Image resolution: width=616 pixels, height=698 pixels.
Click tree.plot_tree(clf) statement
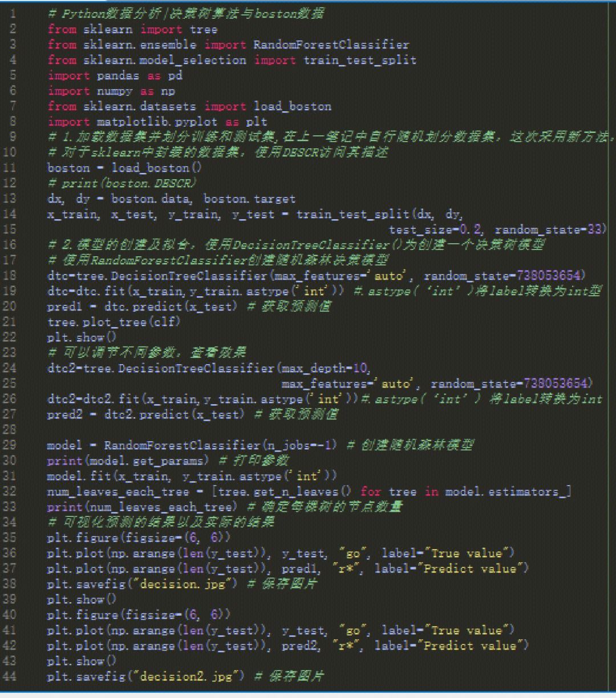pyautogui.click(x=114, y=322)
